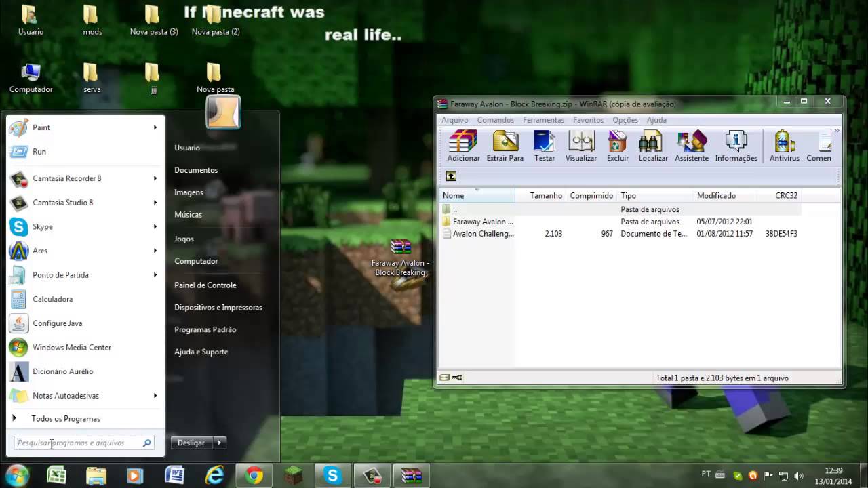Click the Word icon on the taskbar
This screenshot has width=868, height=488.
(x=174, y=476)
